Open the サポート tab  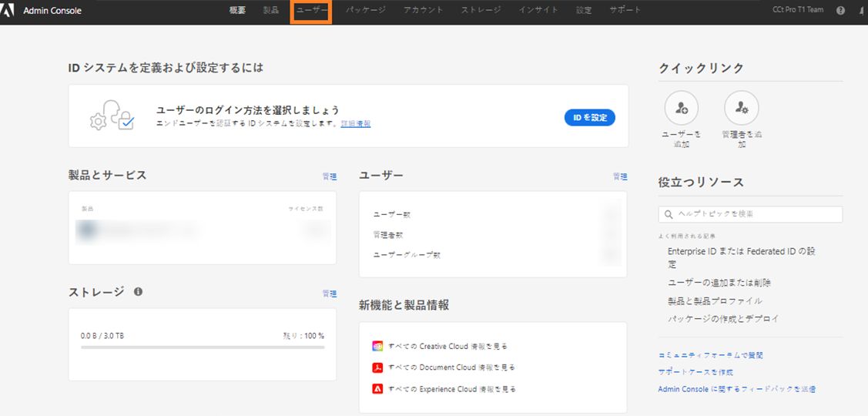click(x=625, y=10)
